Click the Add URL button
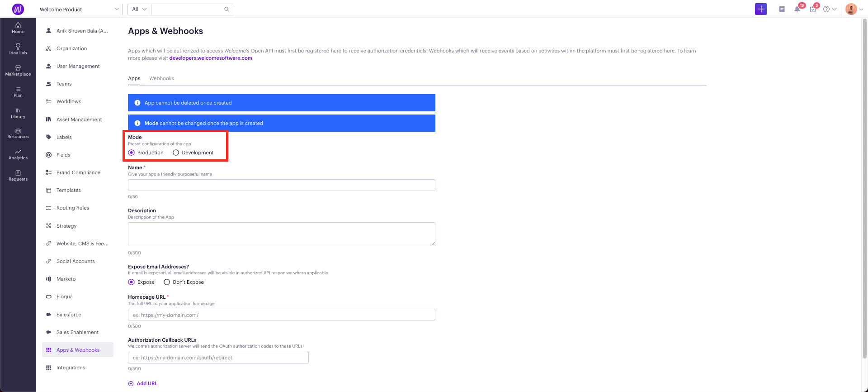The image size is (868, 392). pyautogui.click(x=143, y=383)
